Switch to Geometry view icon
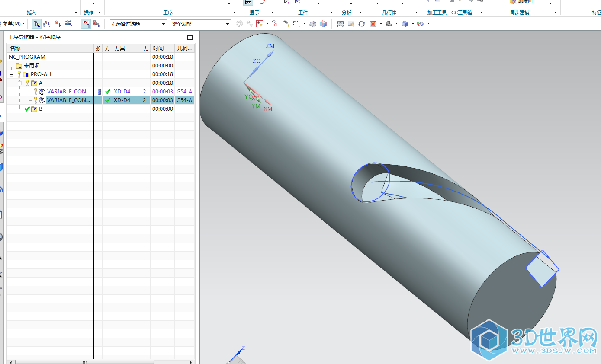Screen dimensions: 601x364 pos(58,24)
